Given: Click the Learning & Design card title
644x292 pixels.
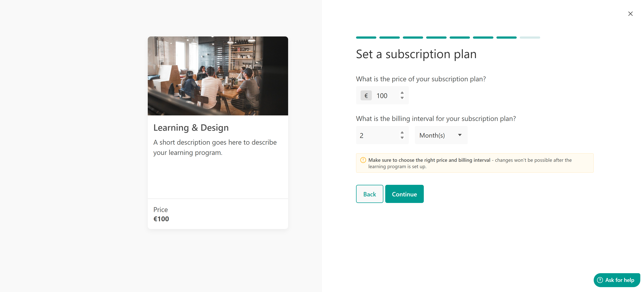Looking at the screenshot, I should coord(191,128).
